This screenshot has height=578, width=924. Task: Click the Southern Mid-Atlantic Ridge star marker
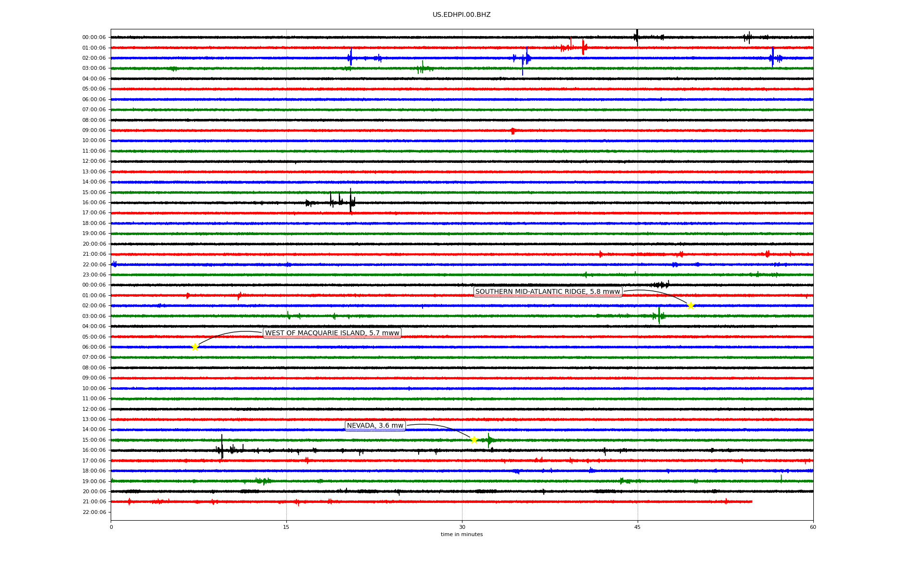coord(691,305)
